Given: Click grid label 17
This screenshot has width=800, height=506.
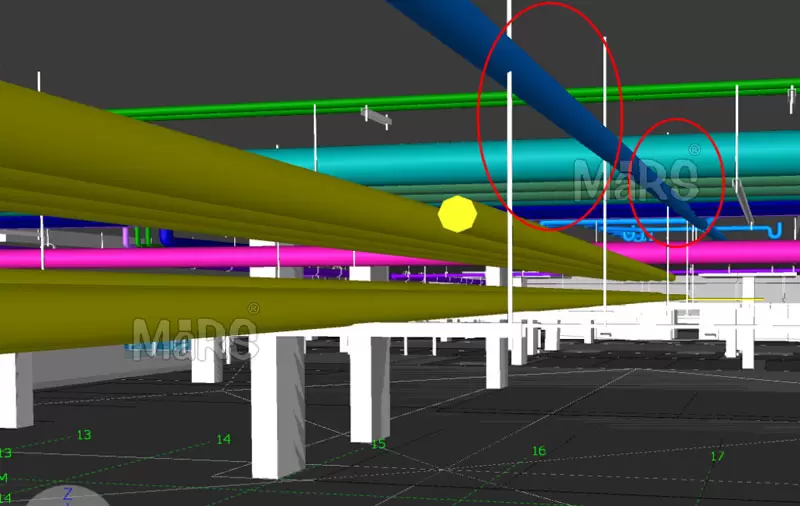Looking at the screenshot, I should tap(716, 456).
